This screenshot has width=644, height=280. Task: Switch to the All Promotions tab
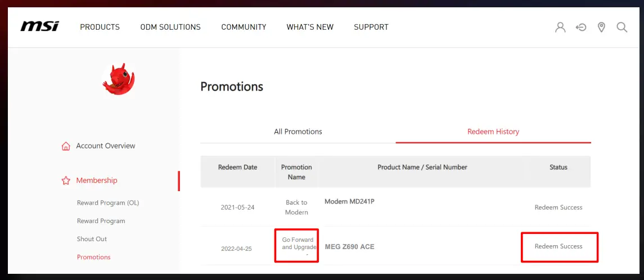pos(298,132)
